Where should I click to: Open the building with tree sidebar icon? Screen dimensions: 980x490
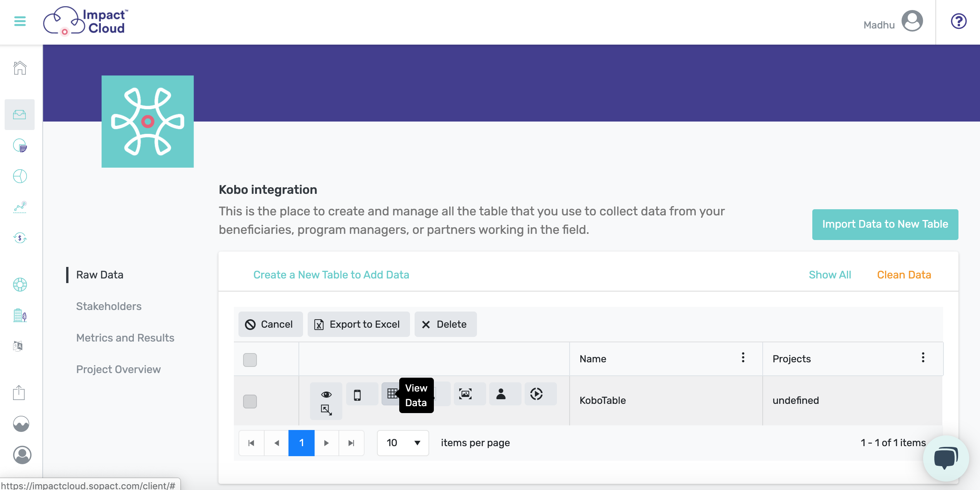pos(20,315)
